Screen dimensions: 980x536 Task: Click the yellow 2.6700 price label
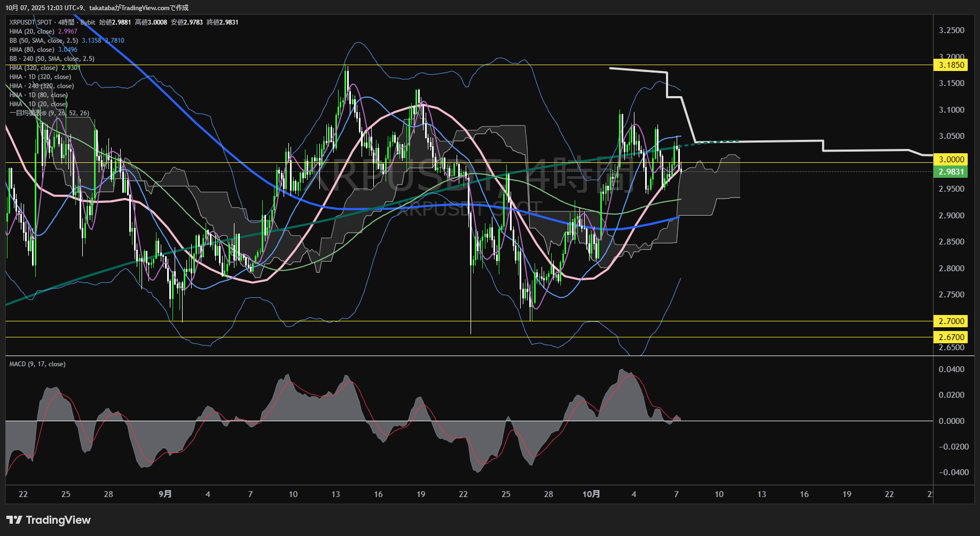(951, 337)
